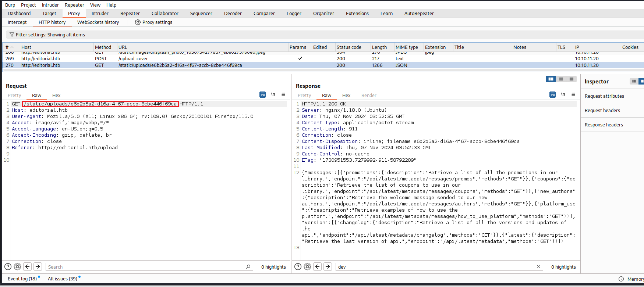Image resolution: width=644 pixels, height=287 pixels.
Task: Switch to the Logger tab
Action: 294,14
